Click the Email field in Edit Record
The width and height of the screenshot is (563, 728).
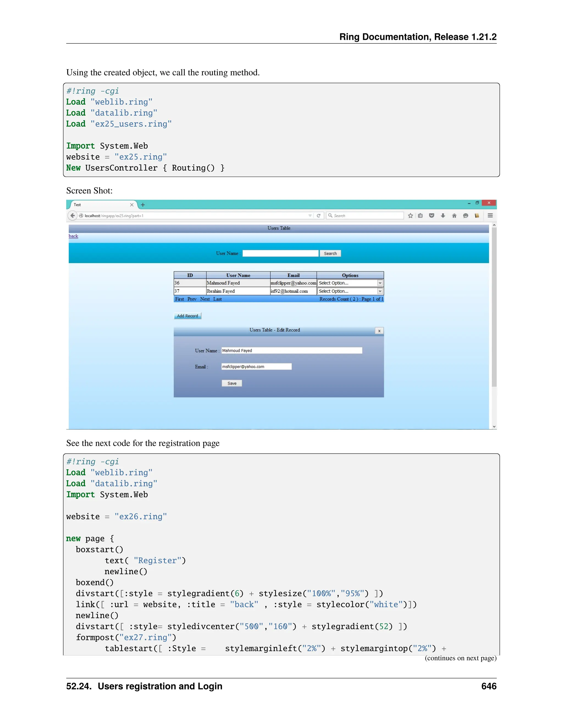tap(256, 367)
